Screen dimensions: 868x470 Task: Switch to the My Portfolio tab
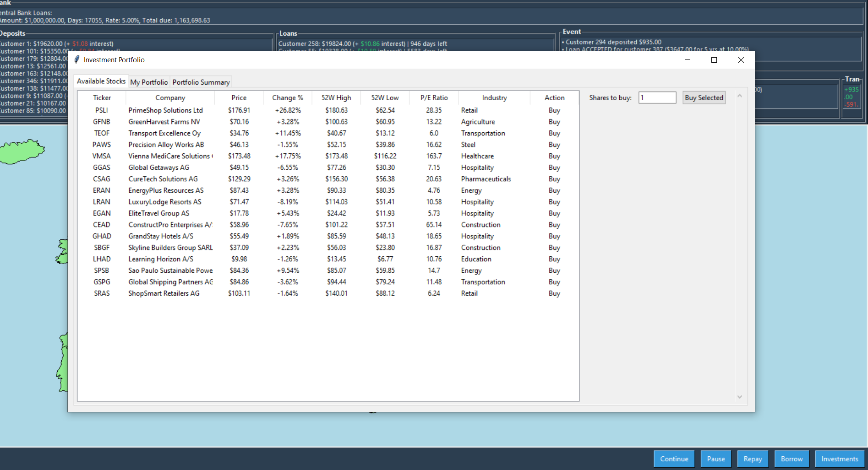[149, 82]
